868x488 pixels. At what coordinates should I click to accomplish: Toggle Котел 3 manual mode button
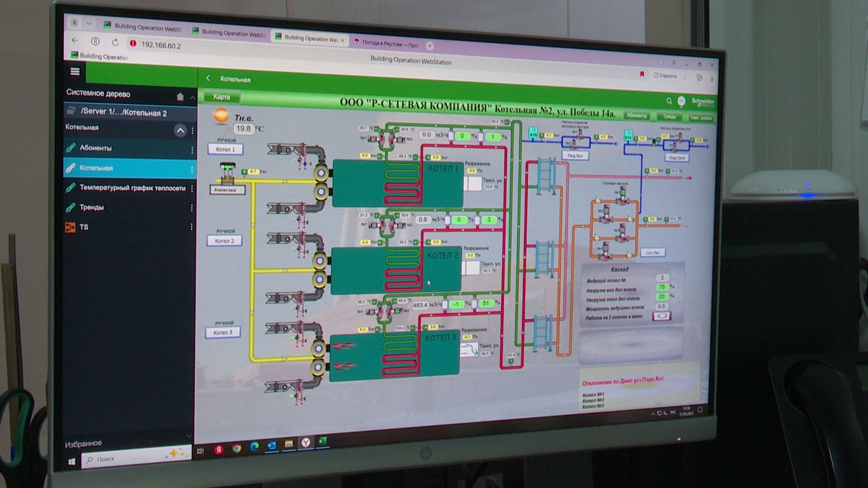pos(223,333)
